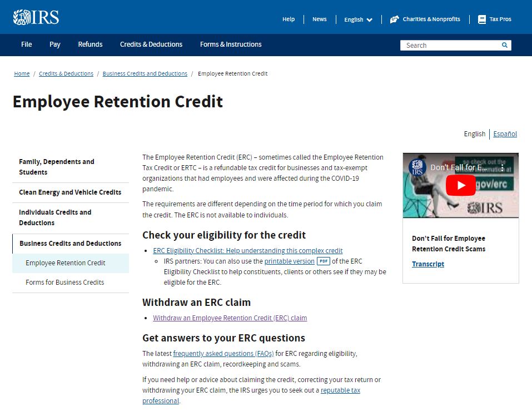Open the News link in top bar

tap(319, 19)
